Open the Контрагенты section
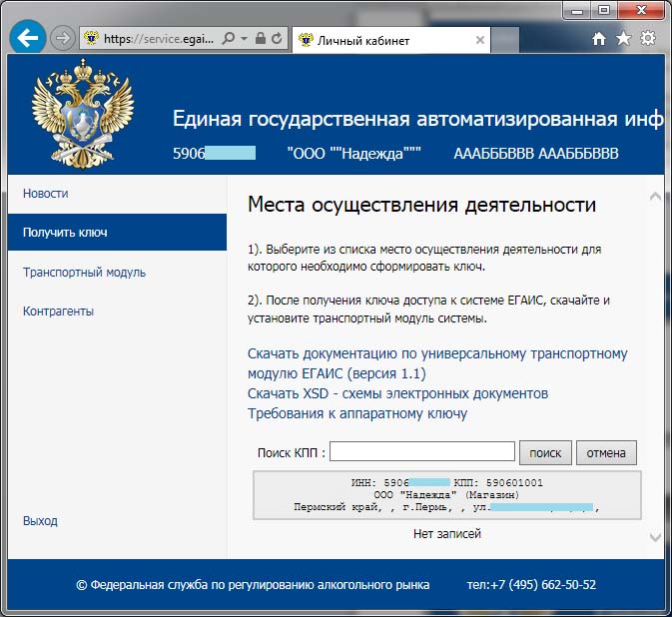 click(x=58, y=311)
